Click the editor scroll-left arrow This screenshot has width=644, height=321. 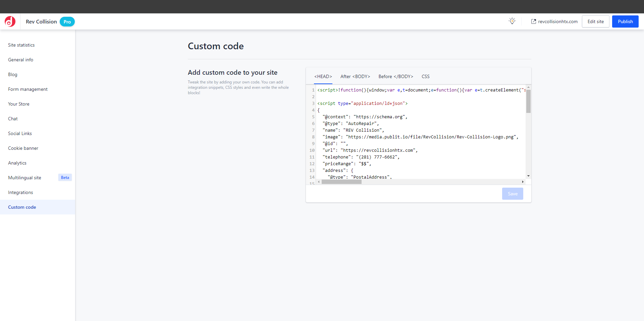point(319,182)
